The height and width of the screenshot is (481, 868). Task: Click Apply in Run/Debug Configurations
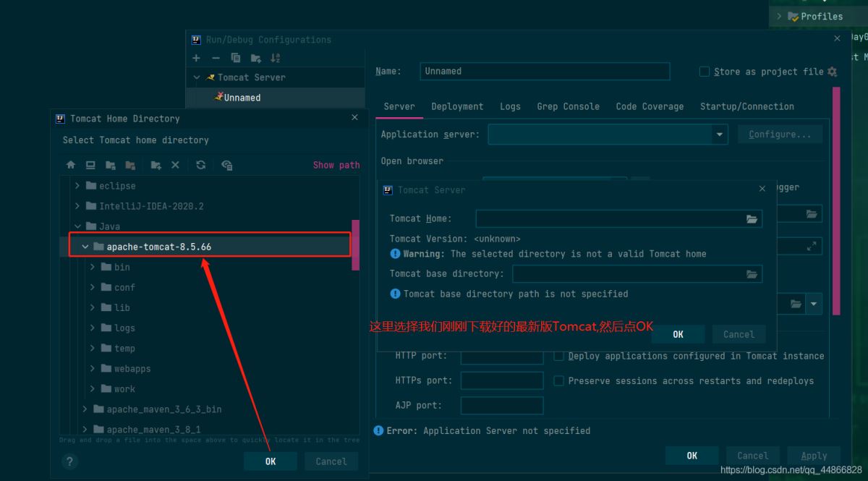814,456
